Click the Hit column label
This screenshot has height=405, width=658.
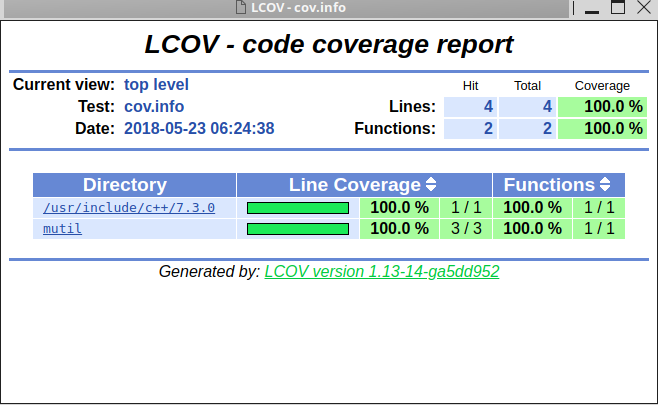(x=470, y=86)
